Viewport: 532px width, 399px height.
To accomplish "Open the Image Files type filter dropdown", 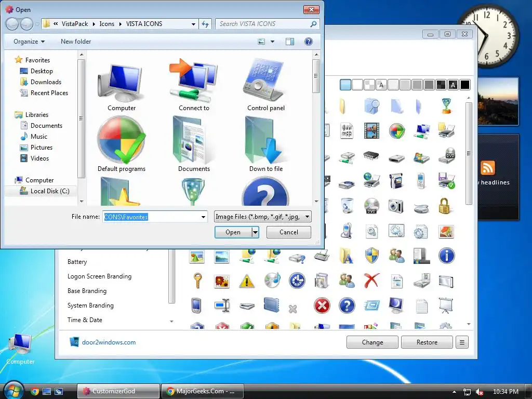I will [262, 217].
